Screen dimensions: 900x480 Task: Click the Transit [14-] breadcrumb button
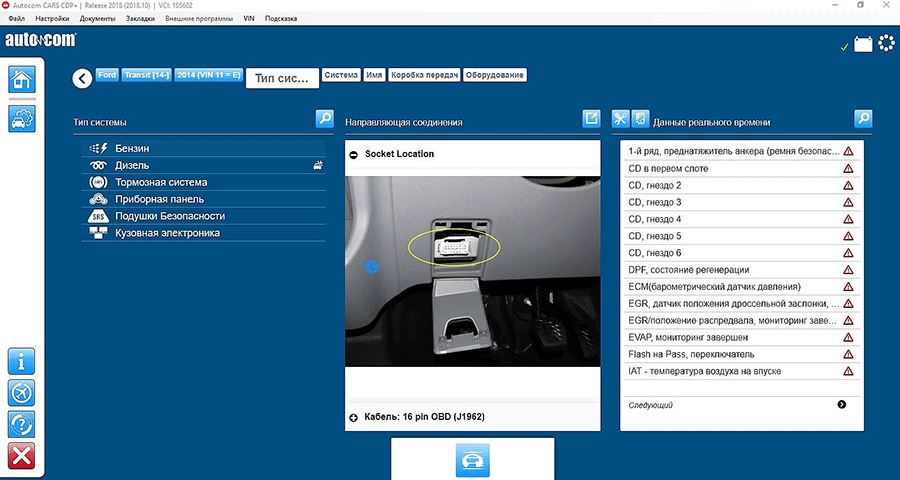click(146, 75)
